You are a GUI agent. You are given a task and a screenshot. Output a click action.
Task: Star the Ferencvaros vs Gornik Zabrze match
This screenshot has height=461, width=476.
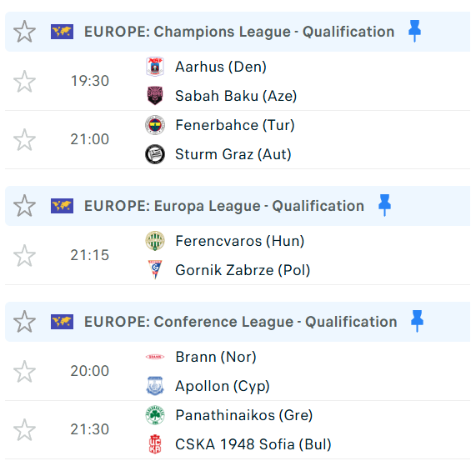(x=24, y=256)
